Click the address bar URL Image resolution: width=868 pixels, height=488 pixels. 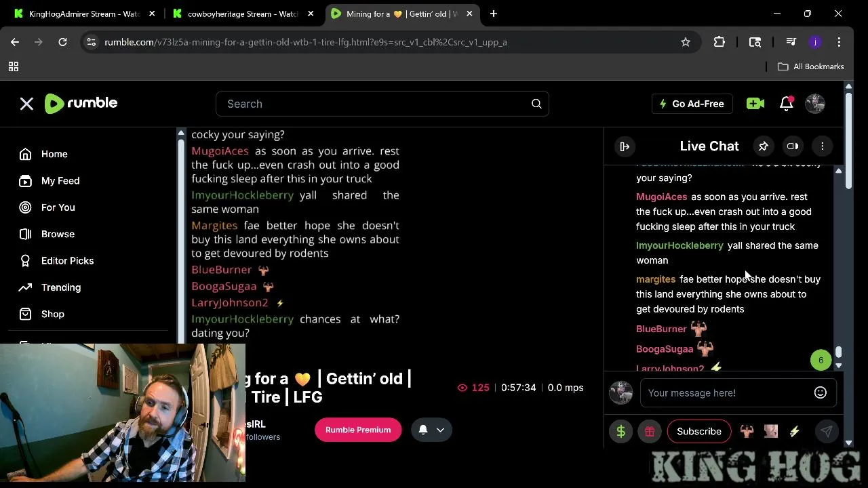tap(305, 42)
